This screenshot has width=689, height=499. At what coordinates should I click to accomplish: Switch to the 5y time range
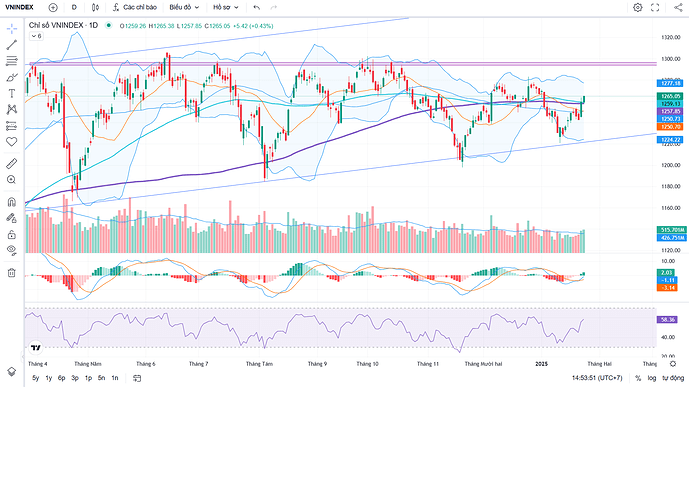(36, 378)
